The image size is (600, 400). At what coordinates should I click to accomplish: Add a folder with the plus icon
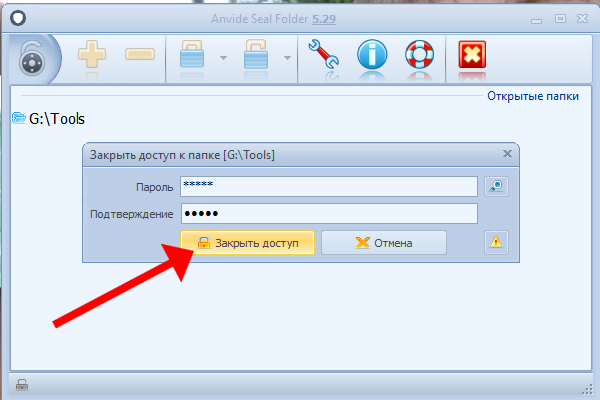coord(92,56)
